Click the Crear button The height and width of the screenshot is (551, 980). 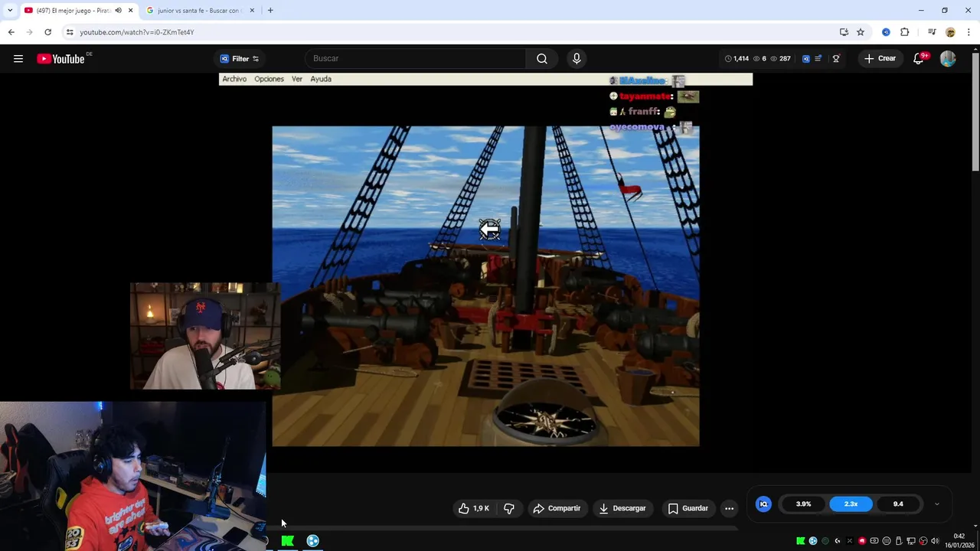point(880,58)
